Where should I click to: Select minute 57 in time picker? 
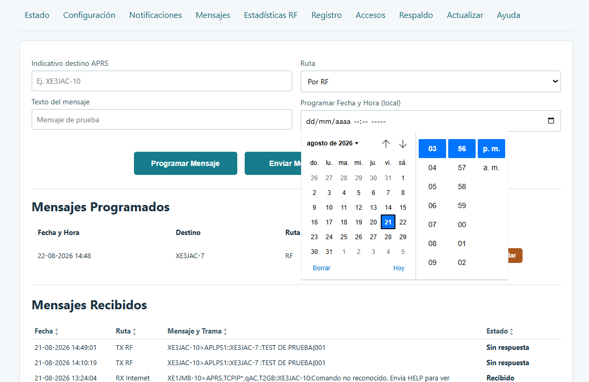pyautogui.click(x=462, y=168)
